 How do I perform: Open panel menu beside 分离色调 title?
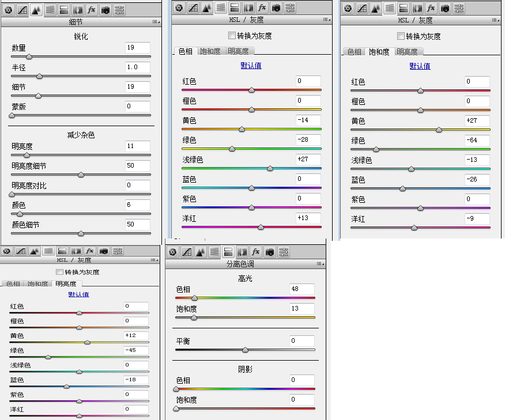tap(321, 264)
